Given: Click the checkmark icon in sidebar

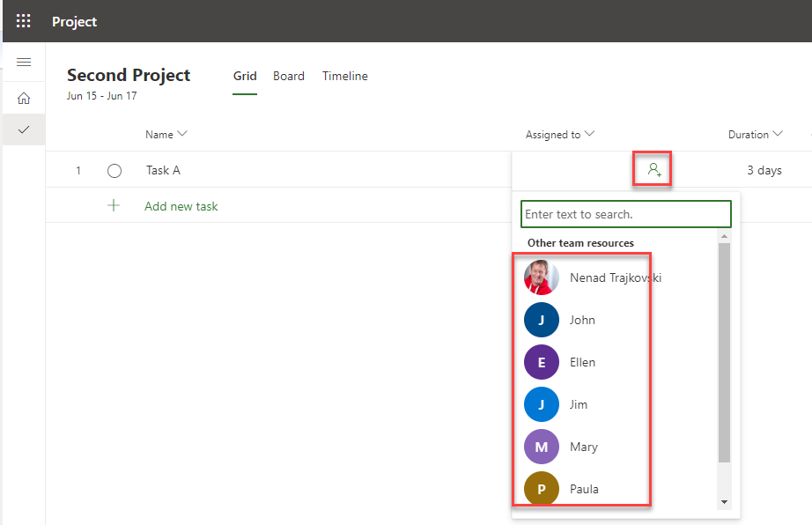Looking at the screenshot, I should click(x=24, y=129).
